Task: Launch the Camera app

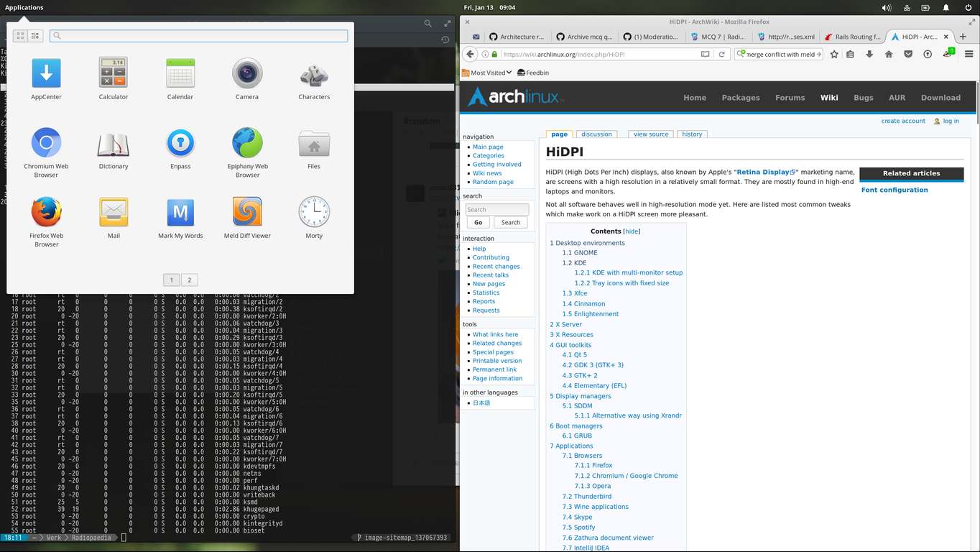Action: pyautogui.click(x=247, y=78)
